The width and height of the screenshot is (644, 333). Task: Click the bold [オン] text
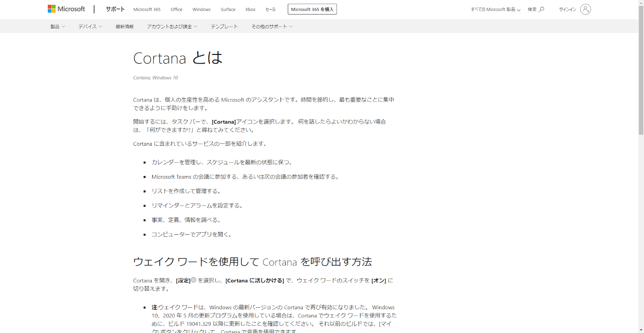tap(379, 281)
